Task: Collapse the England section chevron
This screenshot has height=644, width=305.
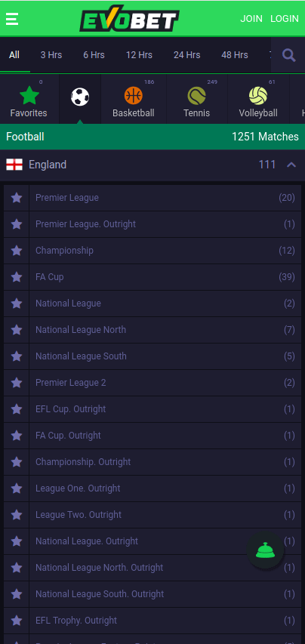Action: pos(291,165)
